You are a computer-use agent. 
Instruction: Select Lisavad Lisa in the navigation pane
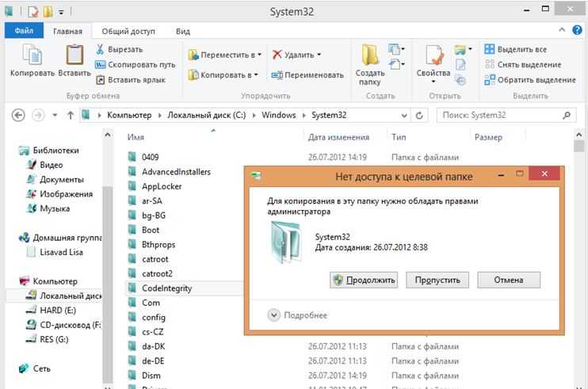55,252
